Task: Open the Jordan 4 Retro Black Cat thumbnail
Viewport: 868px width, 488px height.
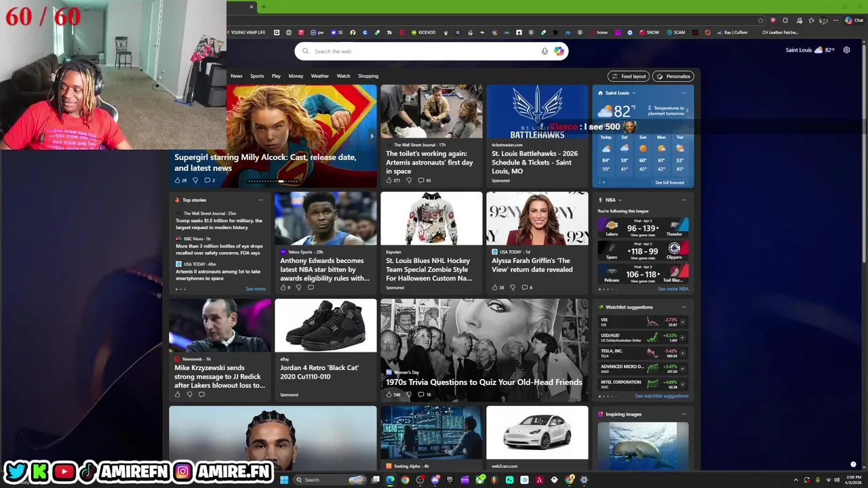Action: pos(325,326)
